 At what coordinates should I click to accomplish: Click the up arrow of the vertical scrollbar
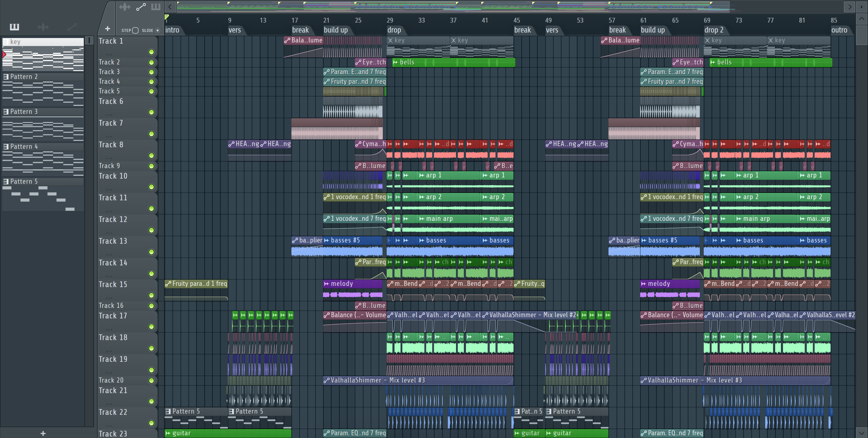coord(862,19)
